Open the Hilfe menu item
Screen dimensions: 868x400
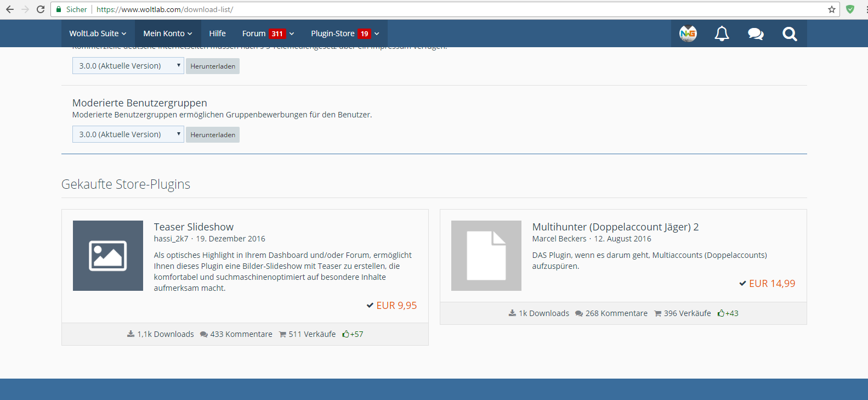coord(217,33)
